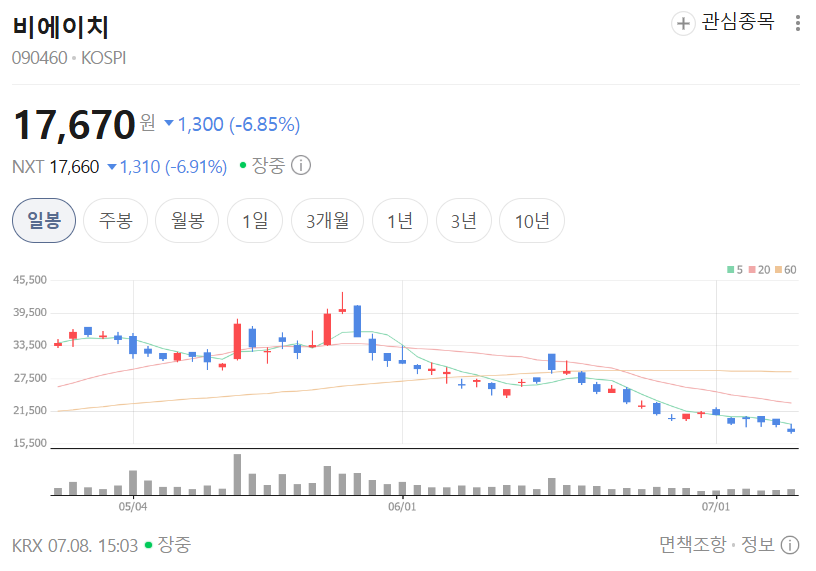Image resolution: width=816 pixels, height=571 pixels.
Task: Click the info icon next to 장중
Action: pos(301,166)
